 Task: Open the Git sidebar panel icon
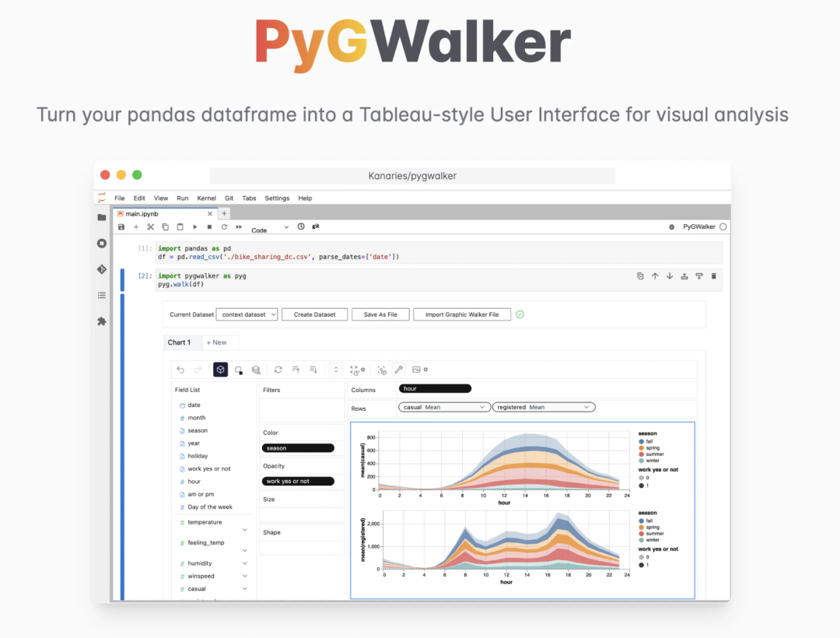click(102, 269)
